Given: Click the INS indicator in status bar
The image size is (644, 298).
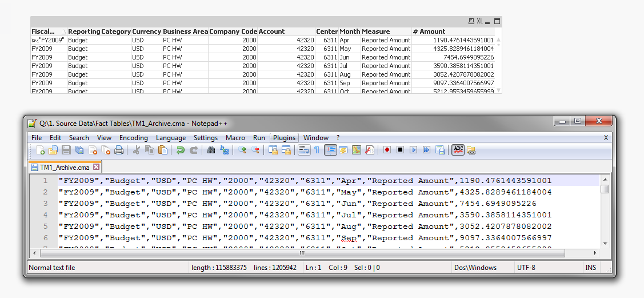Looking at the screenshot, I should (x=590, y=268).
